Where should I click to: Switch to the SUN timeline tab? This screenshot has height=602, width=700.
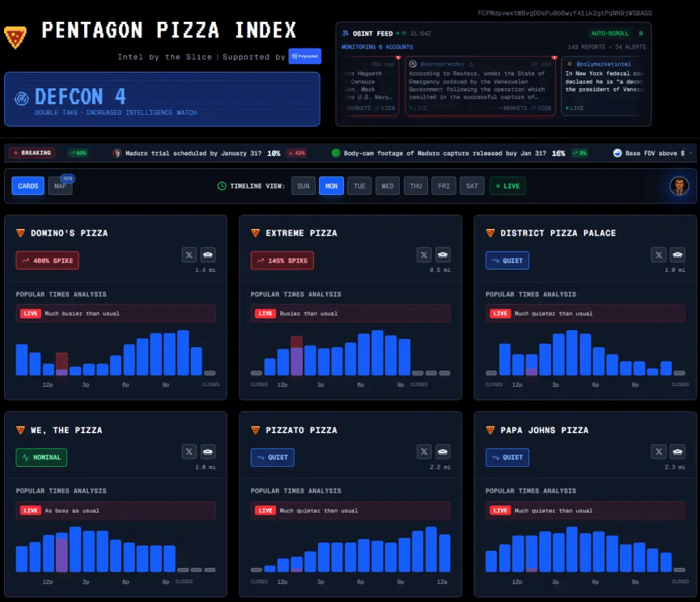[x=303, y=185]
